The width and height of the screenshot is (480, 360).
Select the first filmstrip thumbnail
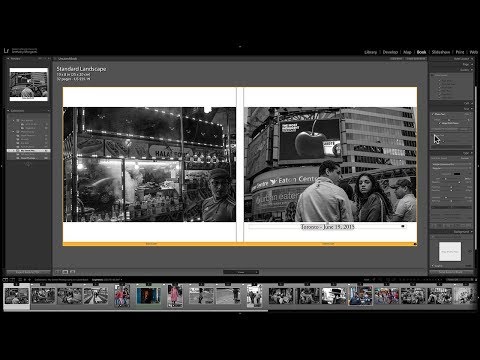pyautogui.click(x=17, y=296)
